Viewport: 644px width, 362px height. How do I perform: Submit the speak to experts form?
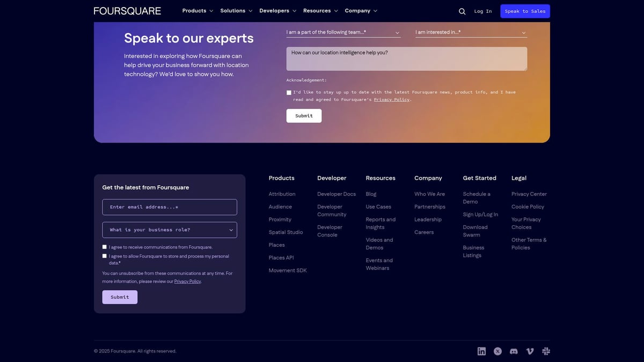(x=304, y=116)
